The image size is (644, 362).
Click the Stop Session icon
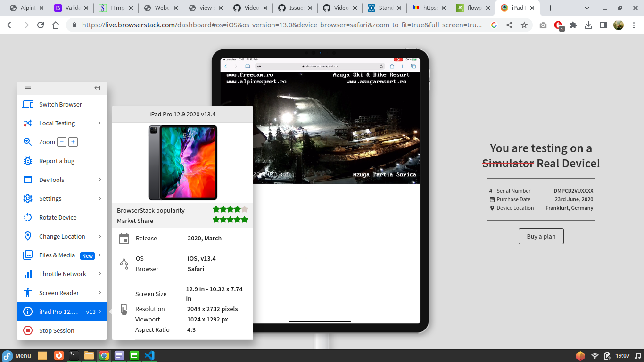pos(28,330)
